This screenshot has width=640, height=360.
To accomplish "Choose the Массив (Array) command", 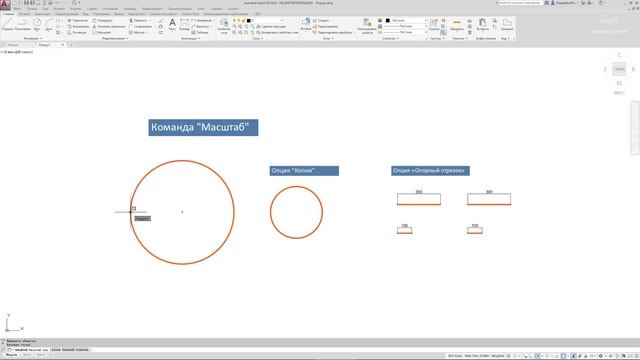I will [137, 33].
